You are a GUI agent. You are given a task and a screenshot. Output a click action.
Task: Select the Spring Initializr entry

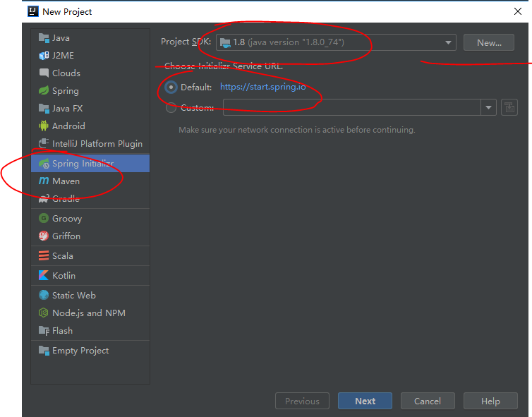[x=90, y=163]
